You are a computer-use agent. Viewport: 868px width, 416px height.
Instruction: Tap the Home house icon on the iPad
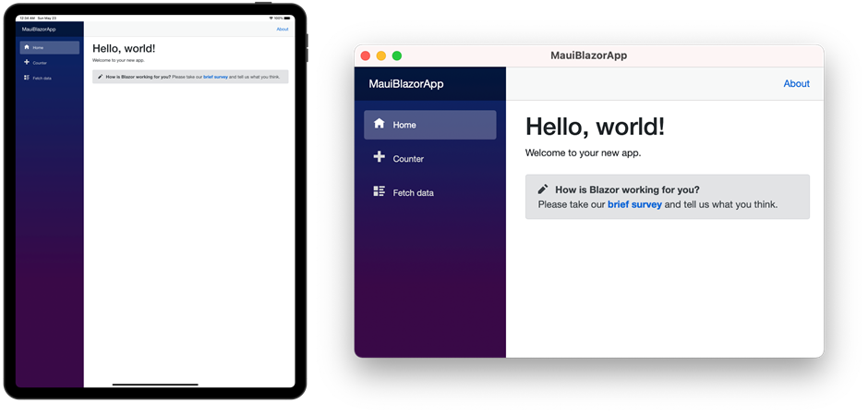27,47
